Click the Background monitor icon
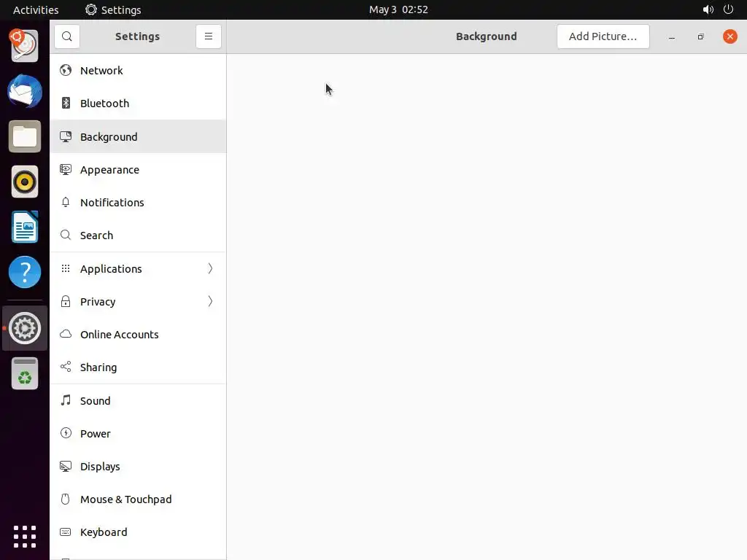The image size is (747, 560). point(66,136)
